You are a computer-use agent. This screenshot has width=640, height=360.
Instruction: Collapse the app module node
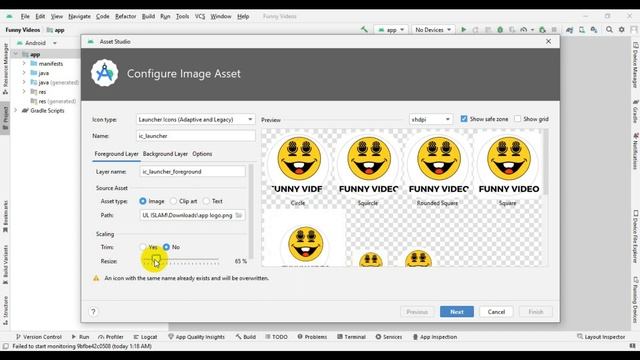16,54
